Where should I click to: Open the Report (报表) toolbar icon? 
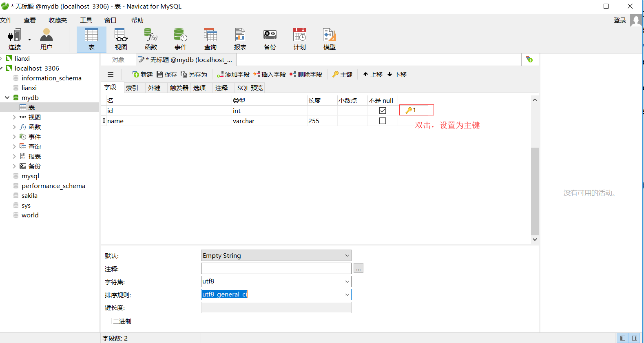[240, 40]
